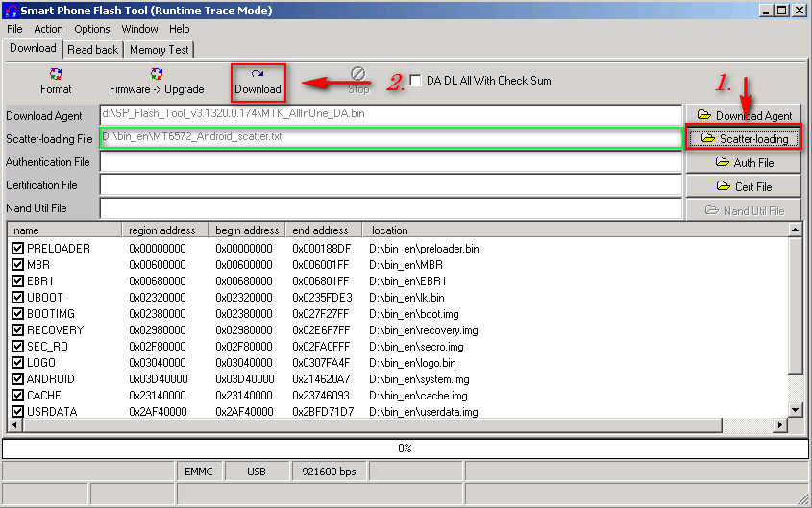812x508 pixels.
Task: Open the Action menu
Action: tap(48, 29)
